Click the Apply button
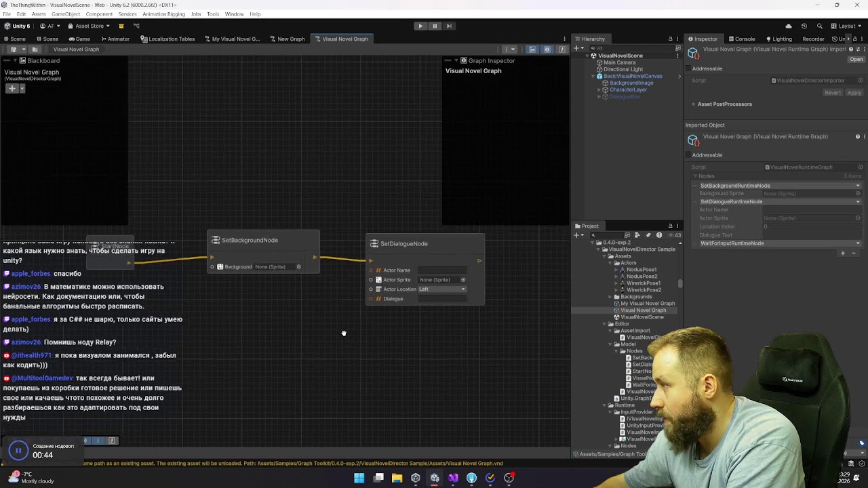 tap(854, 92)
